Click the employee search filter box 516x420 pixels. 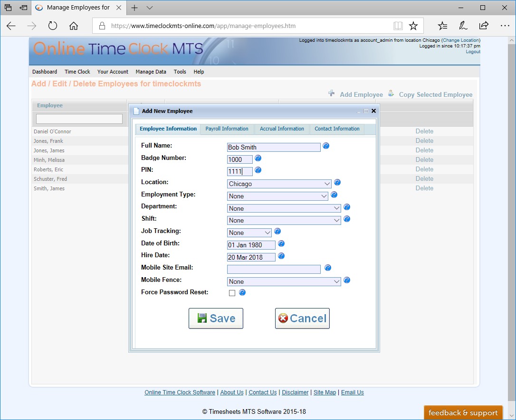[x=79, y=119]
